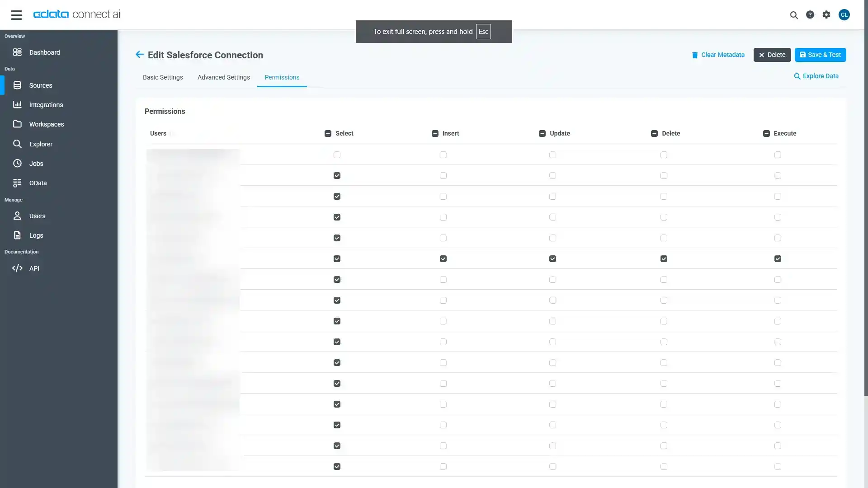The width and height of the screenshot is (868, 488).
Task: Go back using the left arrow icon
Action: point(139,55)
